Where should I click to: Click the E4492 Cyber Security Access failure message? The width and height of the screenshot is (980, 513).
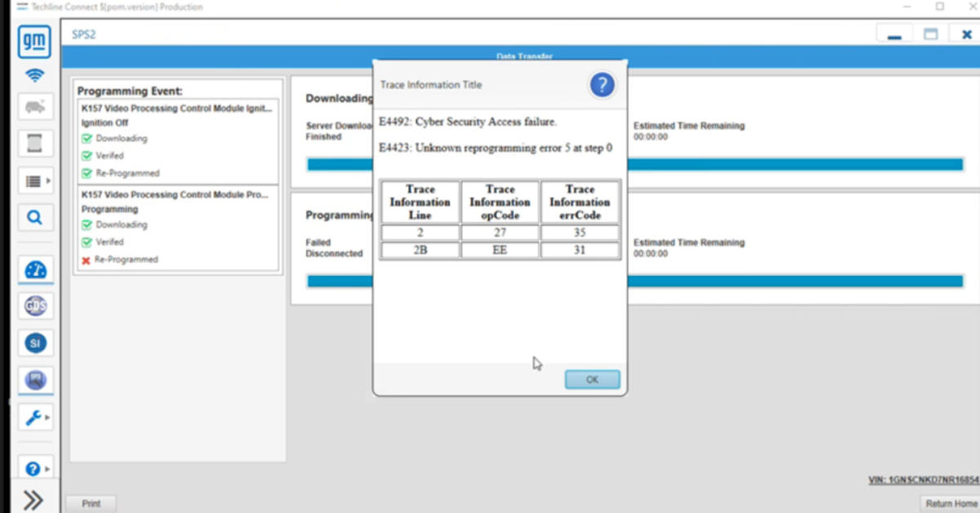[468, 122]
